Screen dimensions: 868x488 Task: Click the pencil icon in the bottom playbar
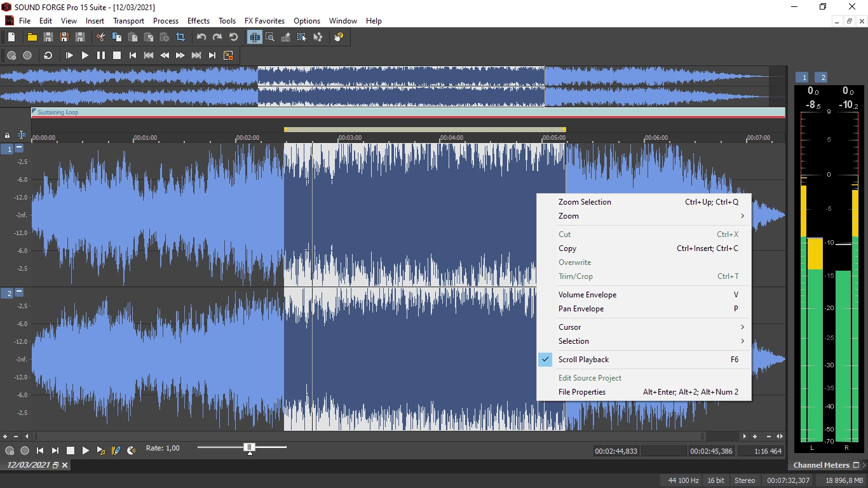click(116, 451)
